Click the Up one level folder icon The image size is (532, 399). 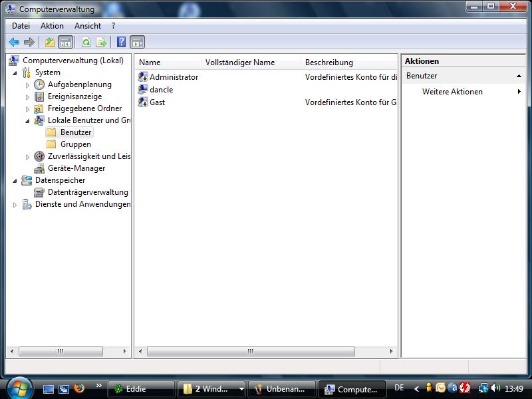[x=49, y=43]
